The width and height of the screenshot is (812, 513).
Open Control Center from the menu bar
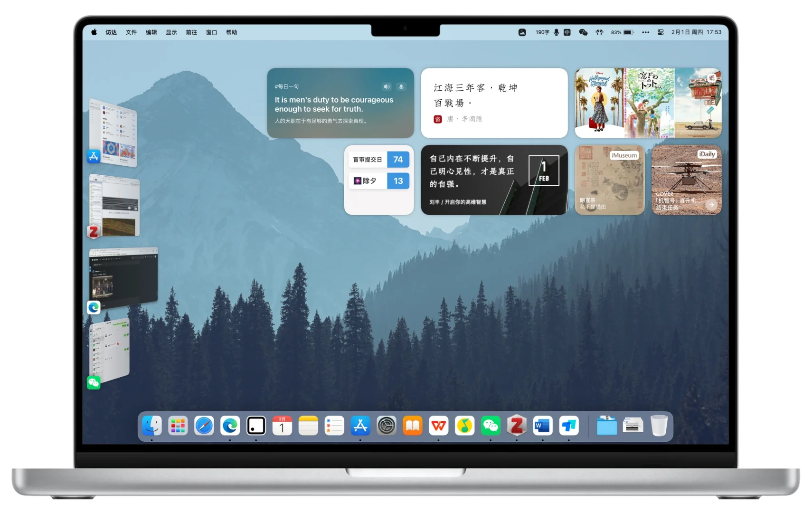pos(661,32)
